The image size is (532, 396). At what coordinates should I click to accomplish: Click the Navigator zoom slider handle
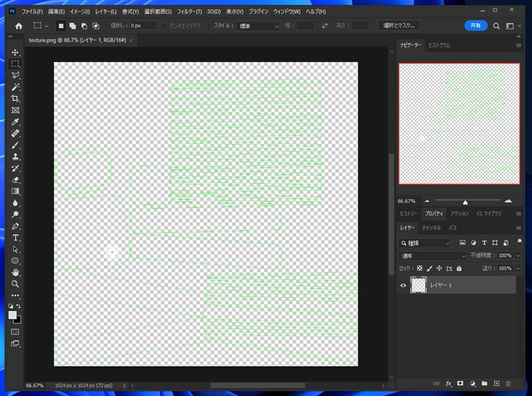pyautogui.click(x=465, y=202)
